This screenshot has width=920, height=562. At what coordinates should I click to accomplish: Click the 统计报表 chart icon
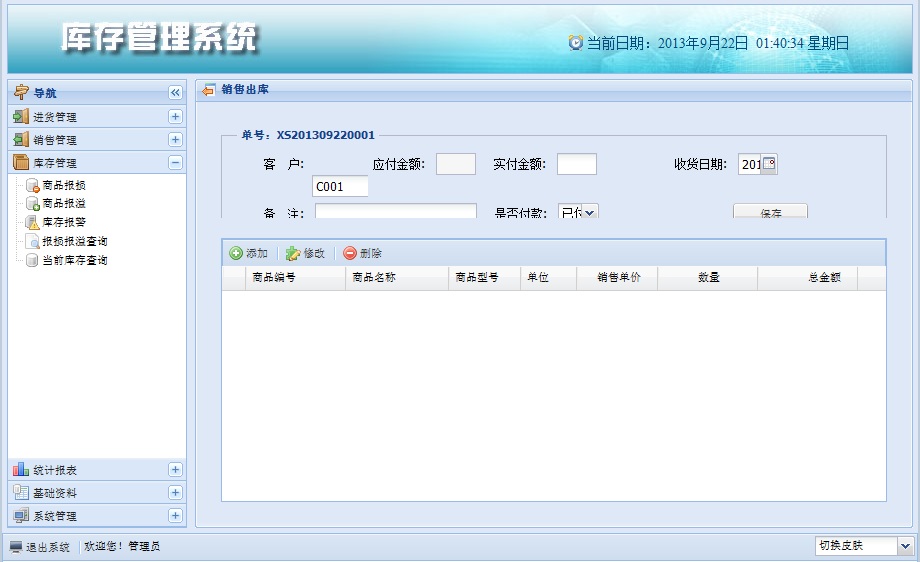(x=21, y=470)
